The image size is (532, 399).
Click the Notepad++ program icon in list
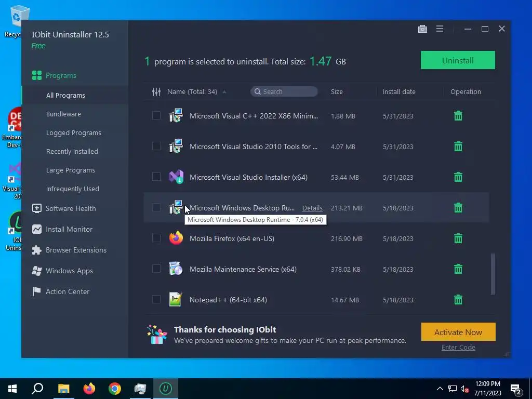pyautogui.click(x=176, y=299)
